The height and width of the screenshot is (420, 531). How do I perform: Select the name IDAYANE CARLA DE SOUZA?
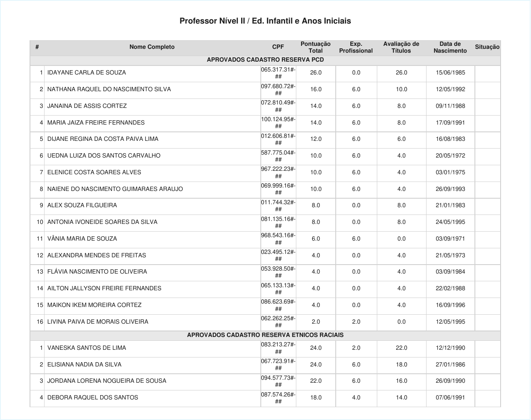point(87,73)
